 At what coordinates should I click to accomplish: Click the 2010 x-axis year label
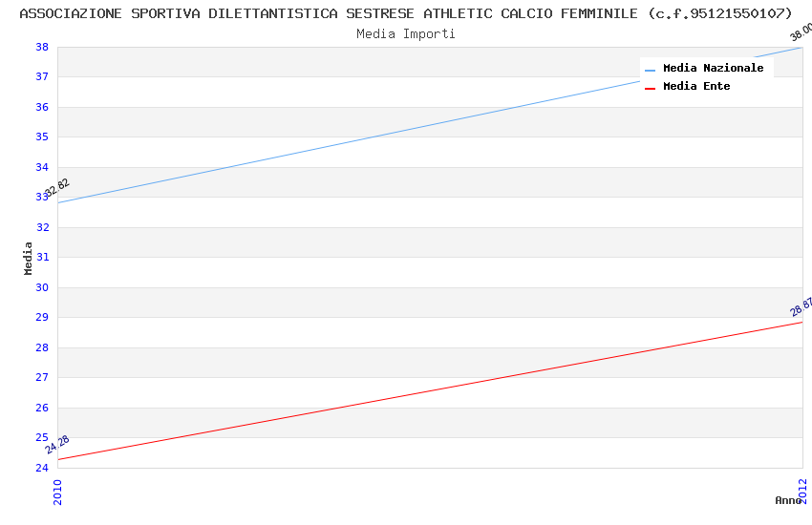coord(57,491)
